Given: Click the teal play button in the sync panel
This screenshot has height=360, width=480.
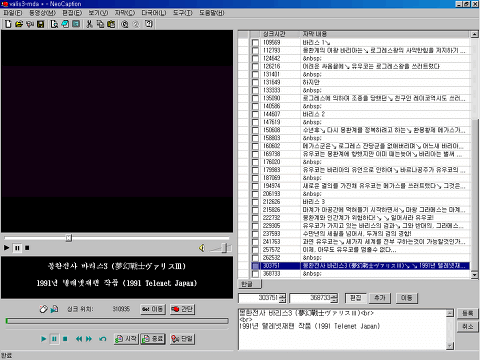Looking at the screenshot, I should (x=43, y=339).
